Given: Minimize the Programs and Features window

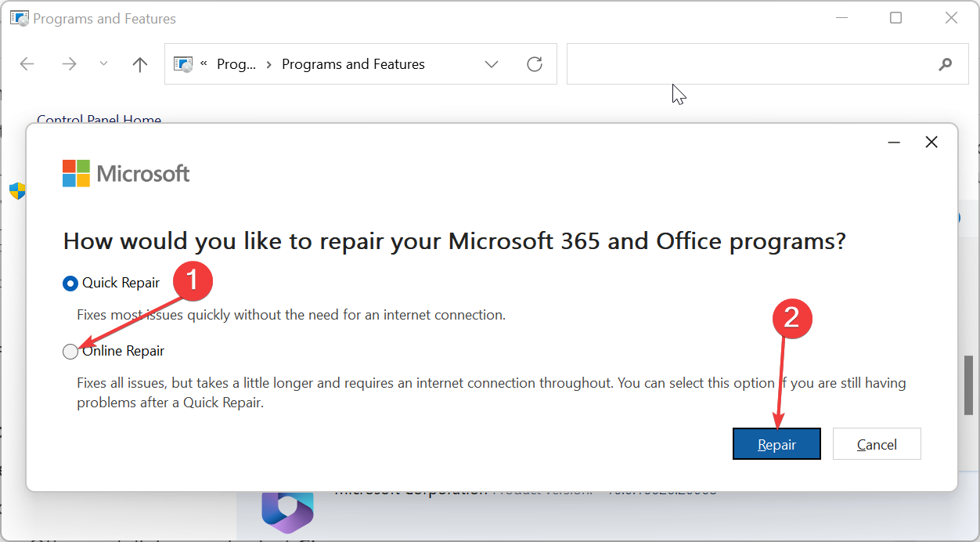Looking at the screenshot, I should click(x=841, y=18).
